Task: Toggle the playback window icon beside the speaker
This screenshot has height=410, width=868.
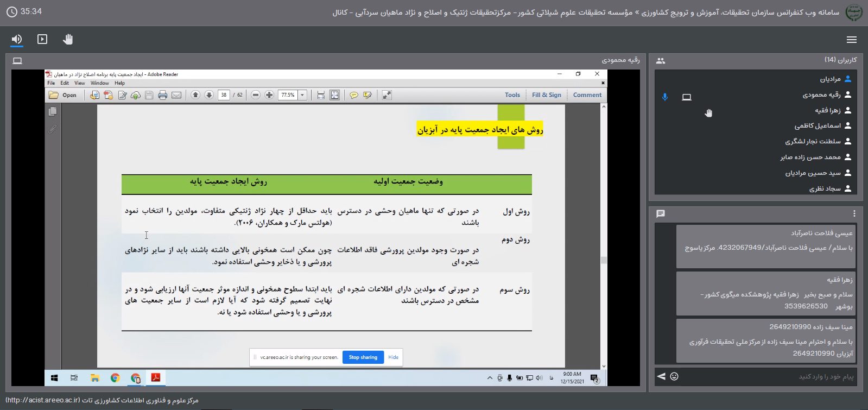Action: point(42,39)
